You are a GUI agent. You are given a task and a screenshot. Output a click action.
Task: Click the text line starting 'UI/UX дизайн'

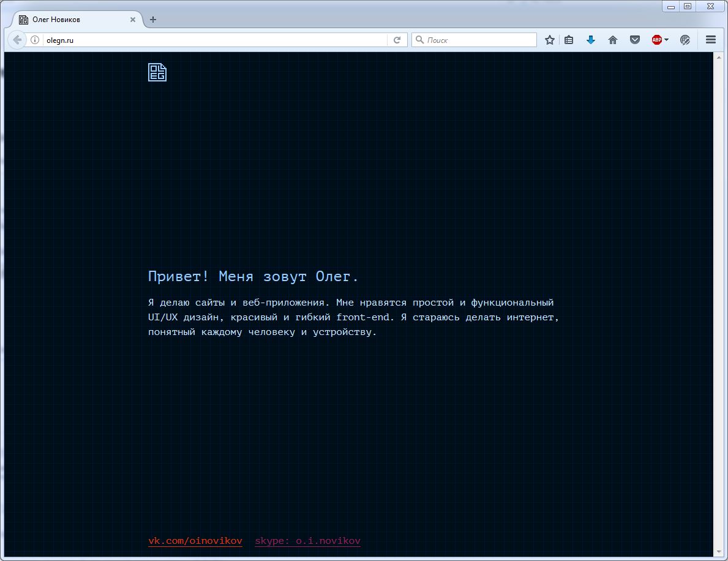[353, 318]
